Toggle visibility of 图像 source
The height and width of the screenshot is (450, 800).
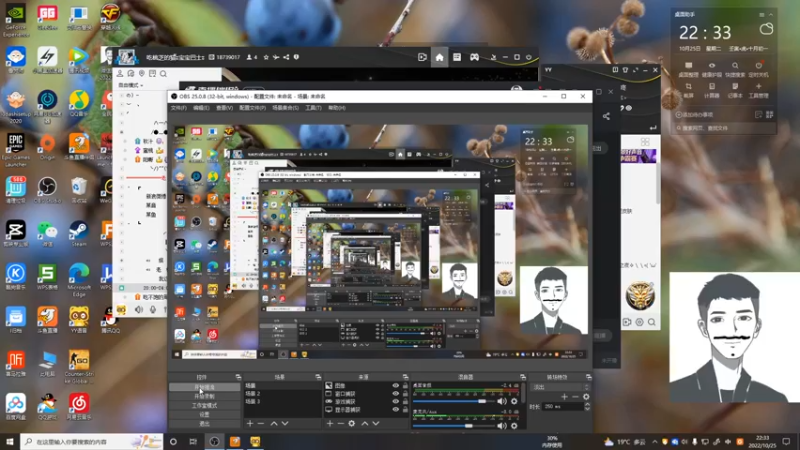395,386
